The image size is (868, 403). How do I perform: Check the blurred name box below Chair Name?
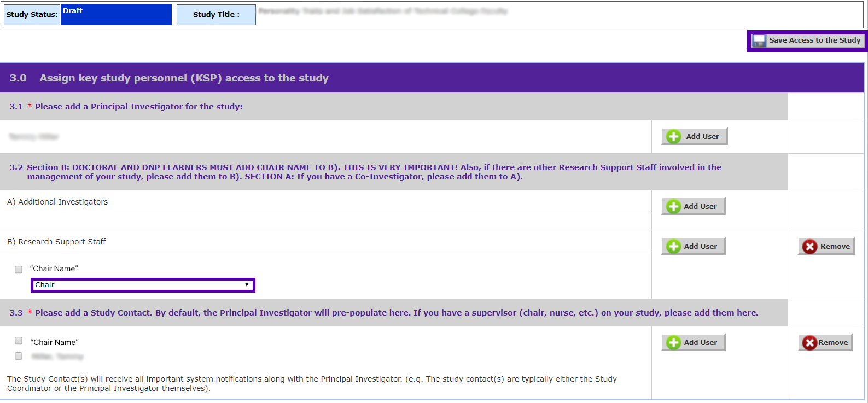[19, 356]
